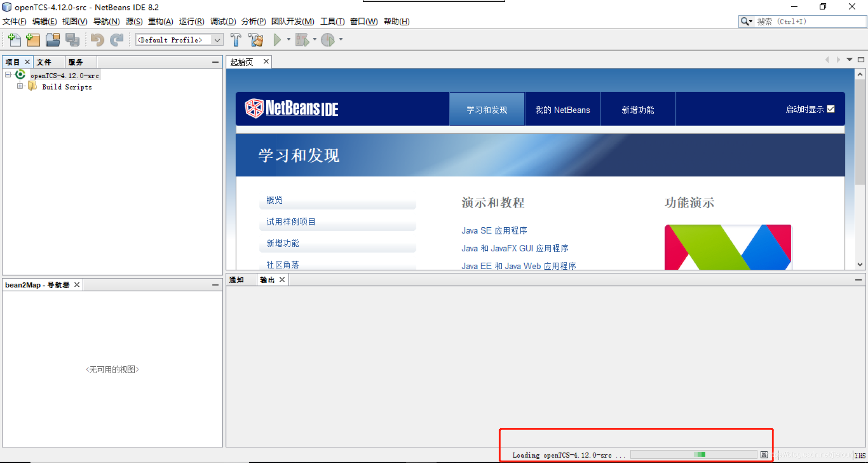The image size is (868, 463).
Task: Click the Clean and Build icon
Action: 256,40
